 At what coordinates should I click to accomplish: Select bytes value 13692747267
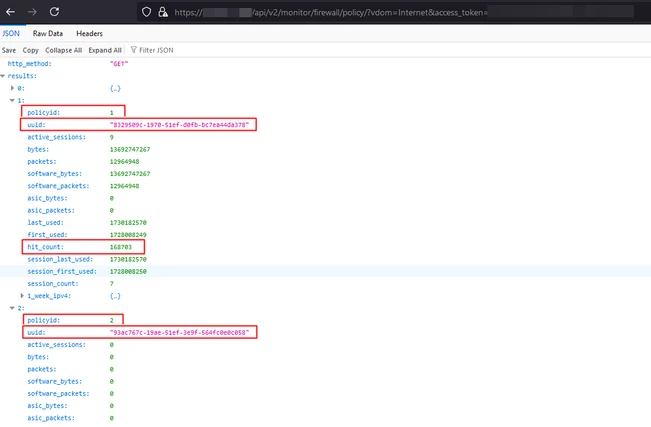130,149
